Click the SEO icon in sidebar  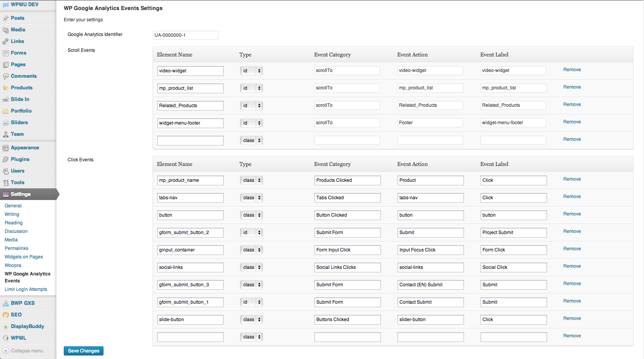pos(6,315)
